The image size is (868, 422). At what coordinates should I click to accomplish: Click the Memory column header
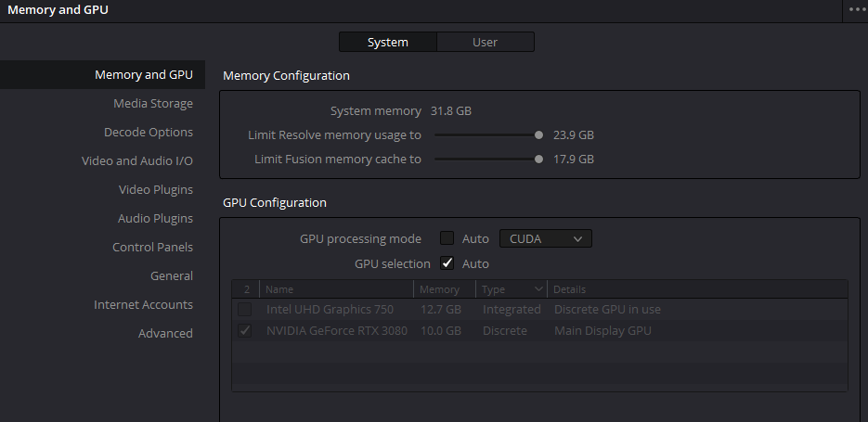[x=439, y=289]
